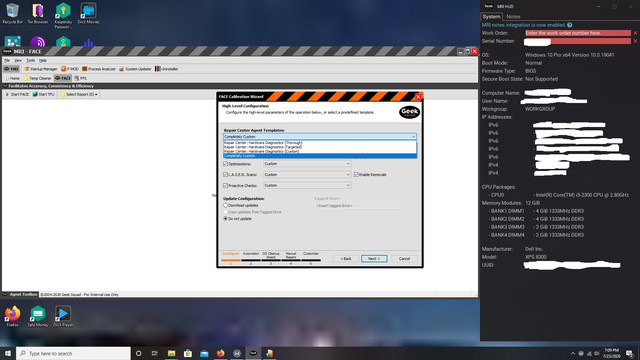Select the MRI toolbar button

click(11, 69)
